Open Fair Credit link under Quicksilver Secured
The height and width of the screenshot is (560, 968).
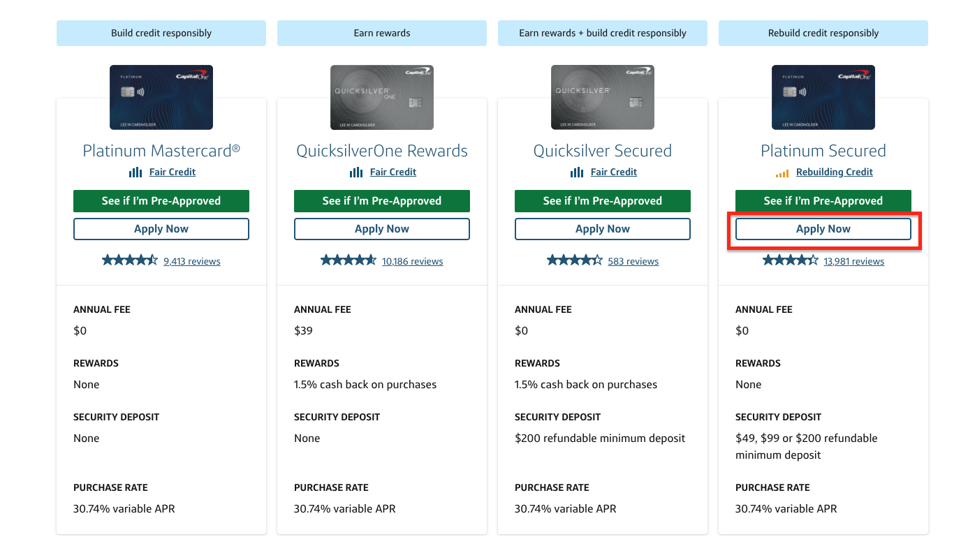coord(614,172)
